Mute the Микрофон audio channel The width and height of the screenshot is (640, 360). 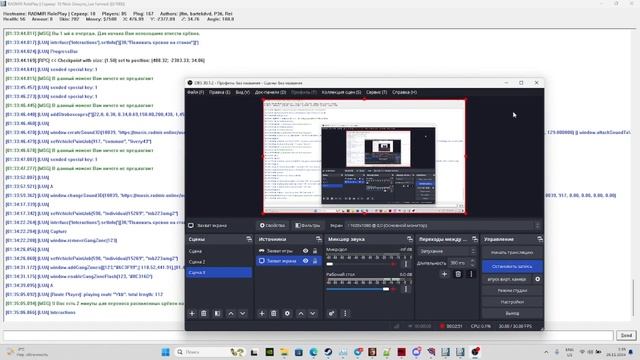[x=393, y=264]
